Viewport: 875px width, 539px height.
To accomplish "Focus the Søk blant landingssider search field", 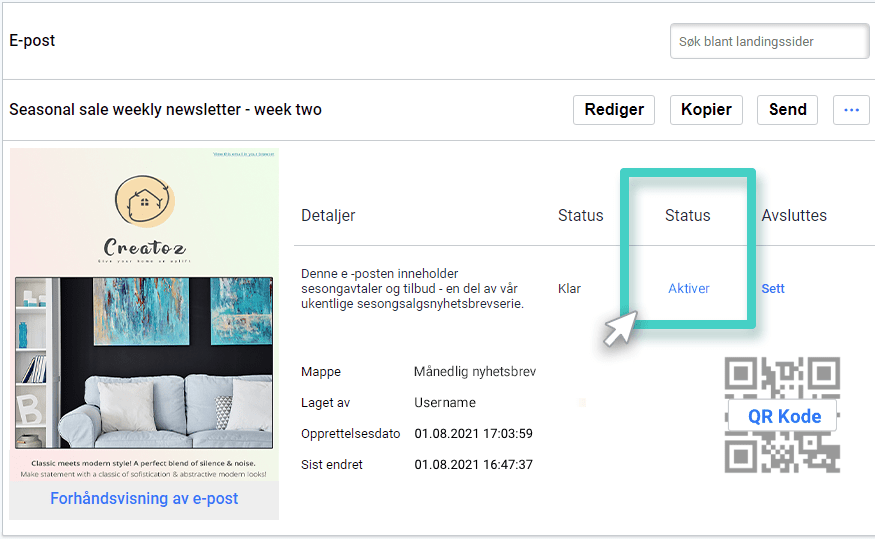I will pos(770,41).
